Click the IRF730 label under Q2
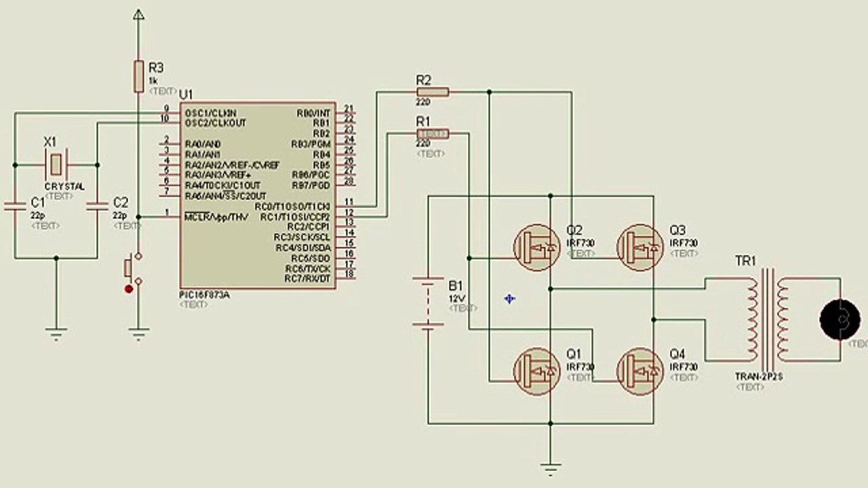Image resolution: width=868 pixels, height=488 pixels. coord(580,243)
